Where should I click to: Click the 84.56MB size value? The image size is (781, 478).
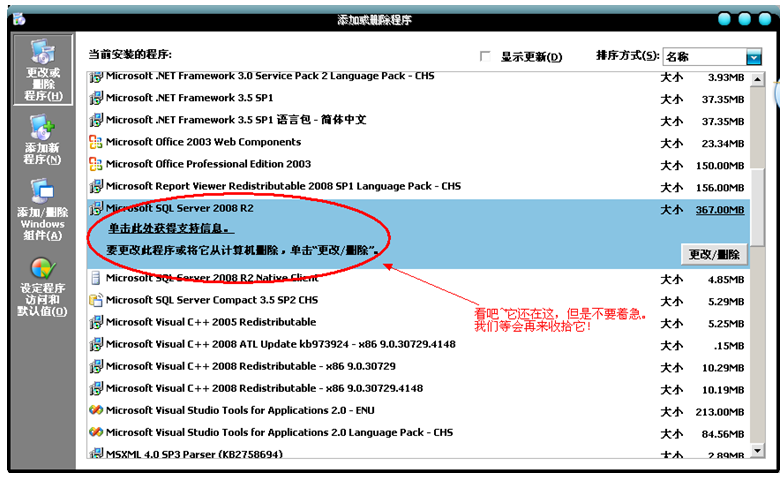(x=723, y=434)
